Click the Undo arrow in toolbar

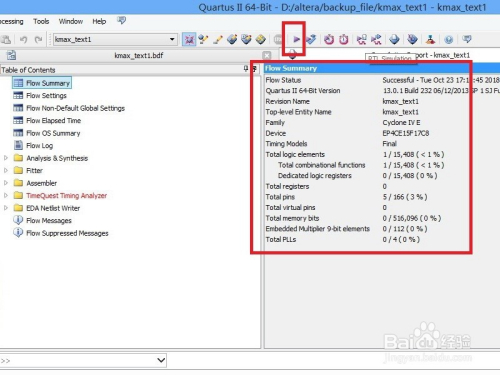pos(23,39)
